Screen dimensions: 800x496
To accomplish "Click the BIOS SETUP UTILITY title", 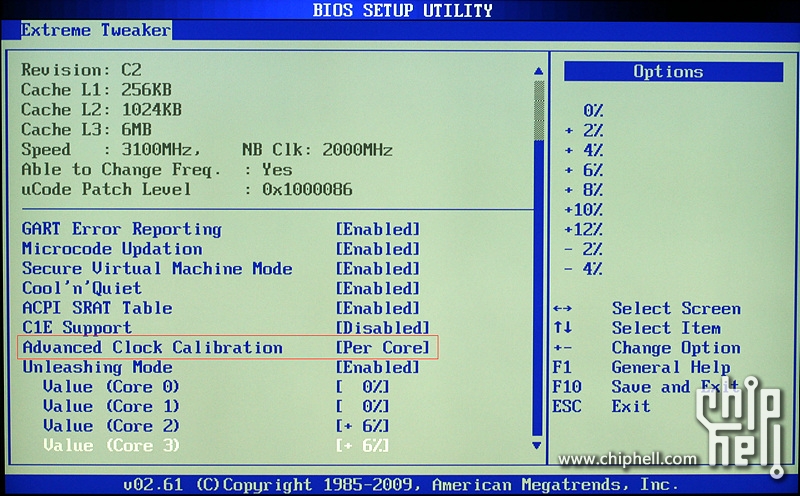I will [403, 10].
